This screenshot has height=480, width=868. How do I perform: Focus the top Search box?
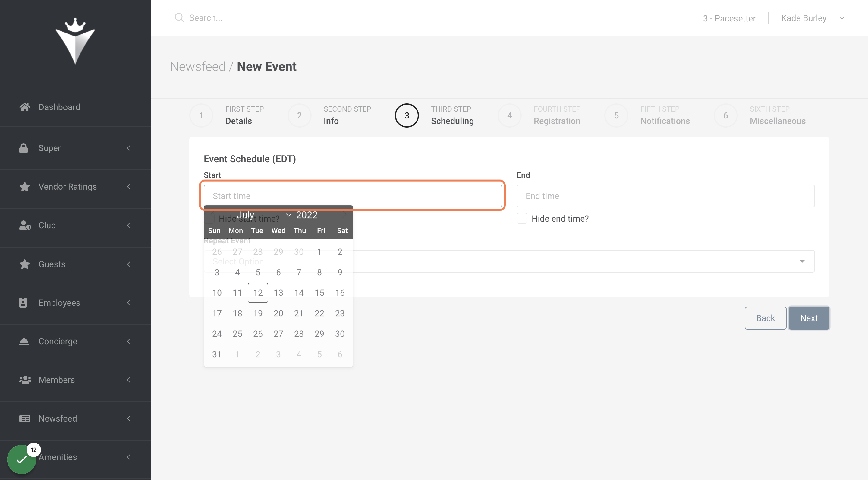point(206,18)
